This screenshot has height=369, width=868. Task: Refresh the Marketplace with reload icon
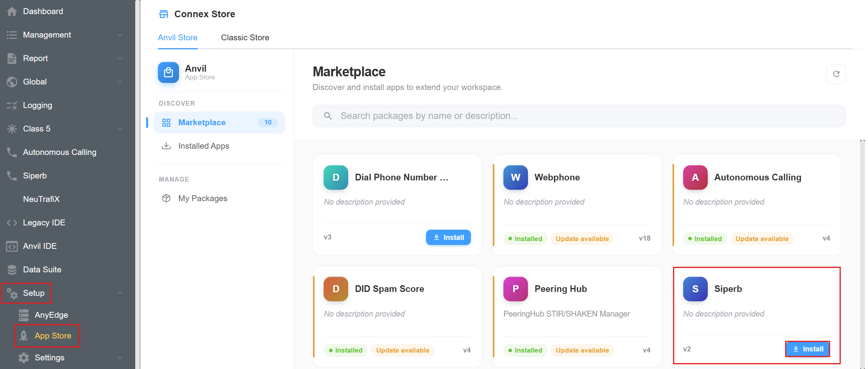(836, 74)
